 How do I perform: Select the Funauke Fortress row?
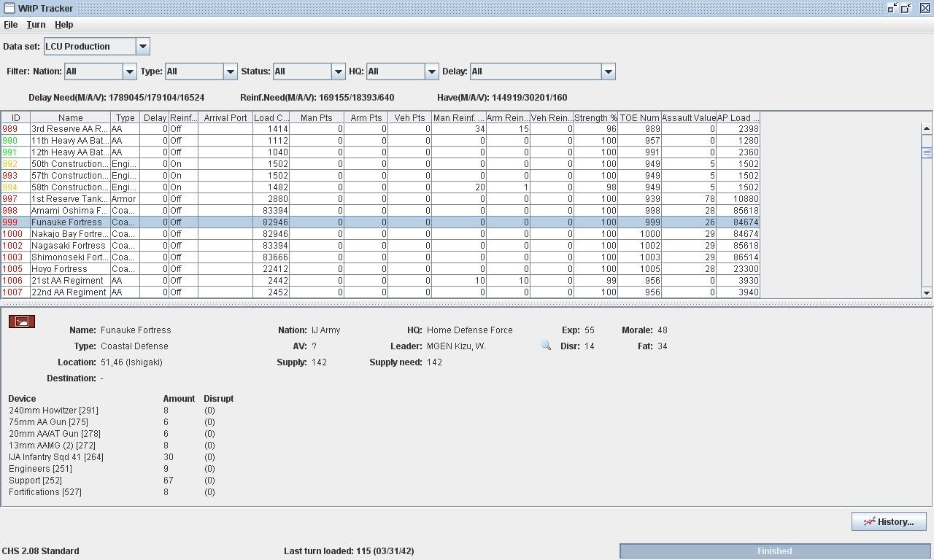click(x=380, y=222)
